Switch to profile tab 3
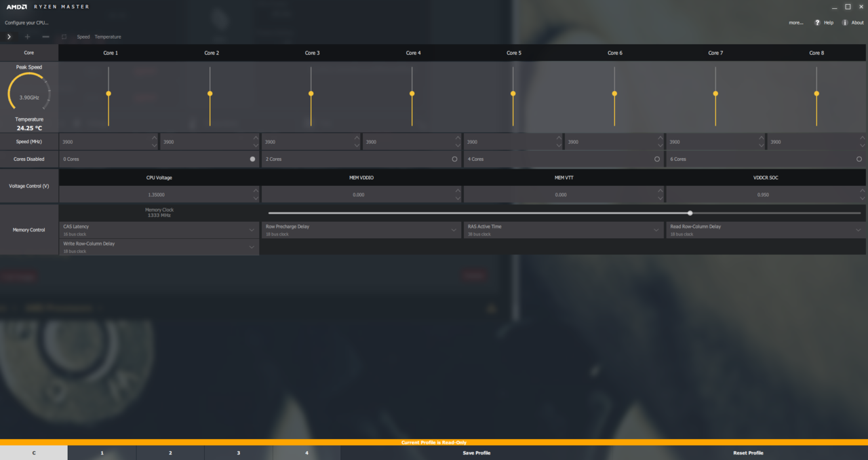This screenshot has height=460, width=868. click(x=239, y=453)
